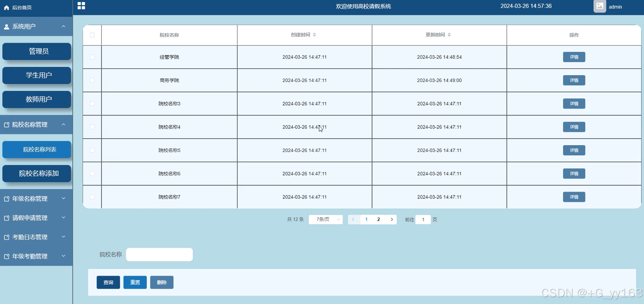Open 详情 for 商务学院
The image size is (644, 304).
tap(574, 80)
